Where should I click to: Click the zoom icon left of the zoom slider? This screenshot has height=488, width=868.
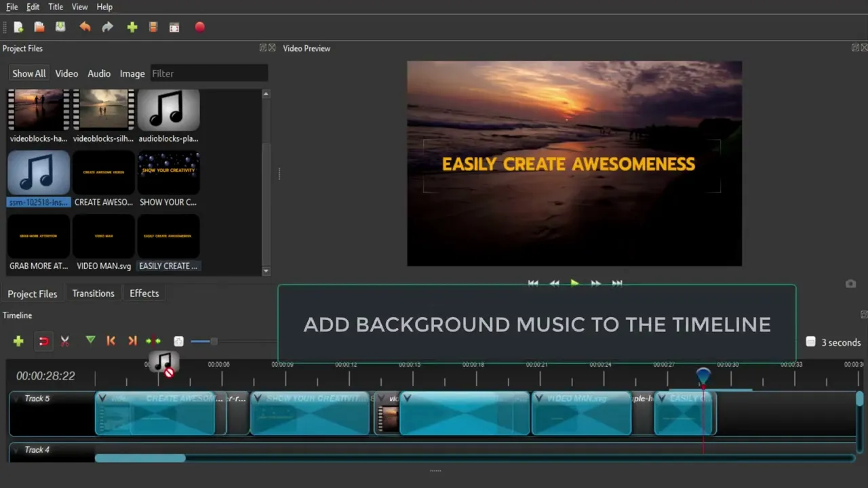point(178,342)
